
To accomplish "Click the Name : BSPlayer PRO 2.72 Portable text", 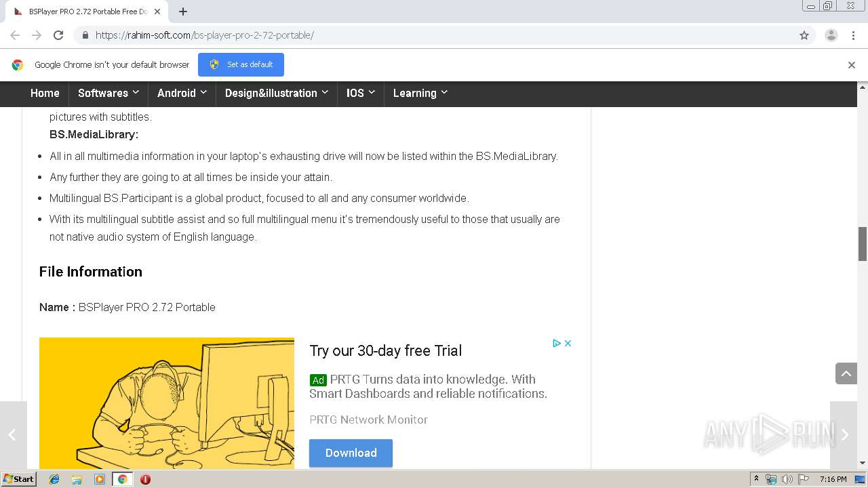I will (127, 307).
